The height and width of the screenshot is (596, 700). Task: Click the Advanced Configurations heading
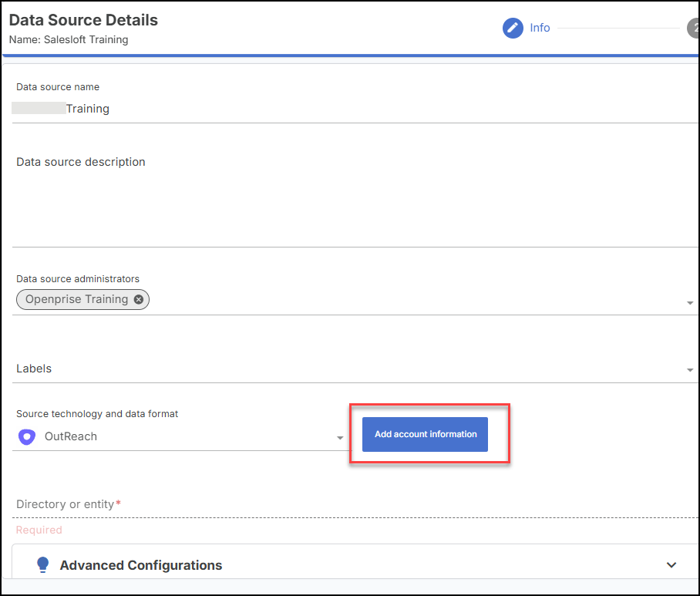pyautogui.click(x=140, y=565)
